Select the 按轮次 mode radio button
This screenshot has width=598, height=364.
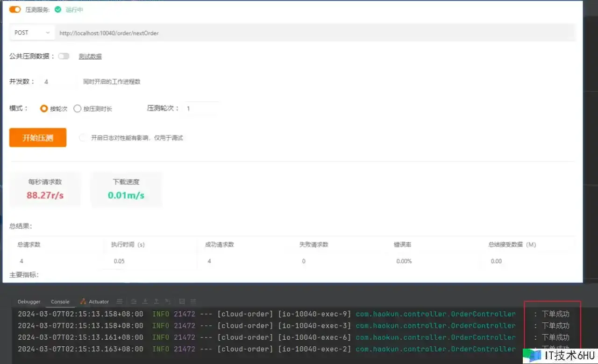click(44, 109)
